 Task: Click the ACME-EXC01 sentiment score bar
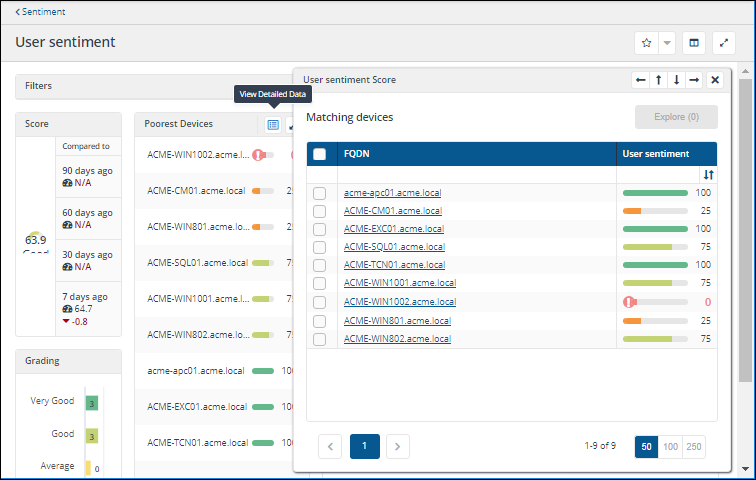pos(655,229)
